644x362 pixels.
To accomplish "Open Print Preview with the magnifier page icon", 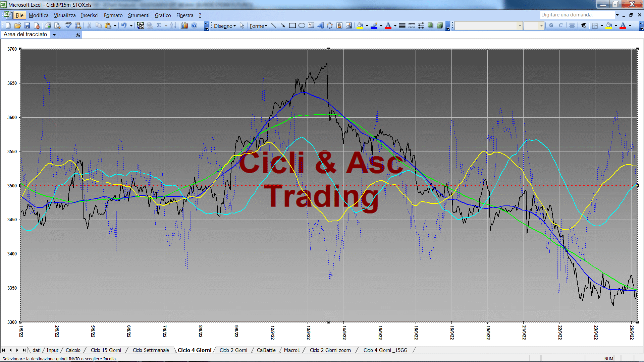I will click(x=57, y=25).
